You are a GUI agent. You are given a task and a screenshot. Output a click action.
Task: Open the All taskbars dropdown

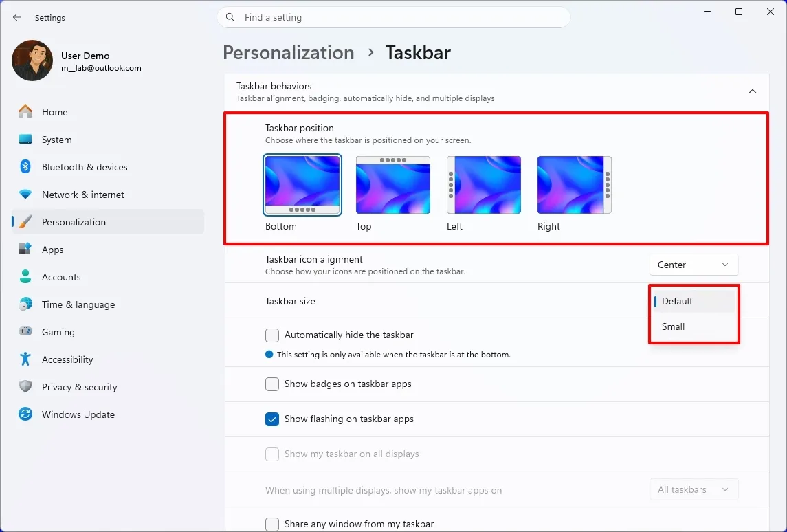(x=694, y=490)
